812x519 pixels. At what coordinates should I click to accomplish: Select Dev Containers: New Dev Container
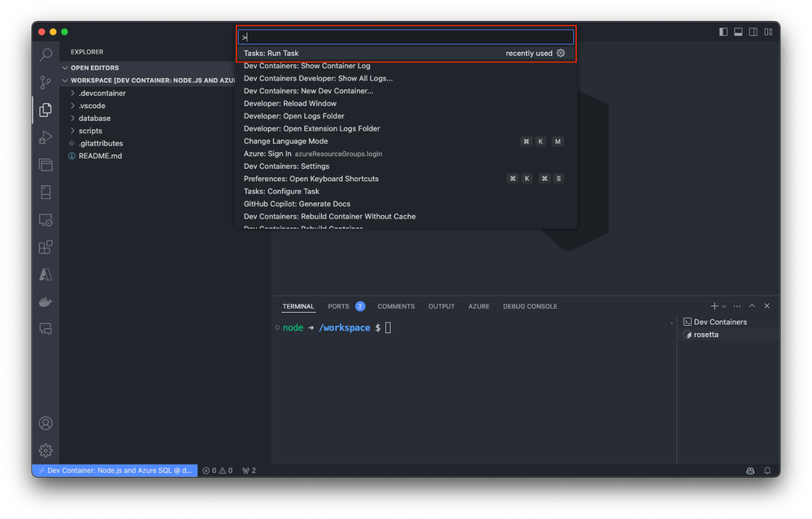click(406, 91)
